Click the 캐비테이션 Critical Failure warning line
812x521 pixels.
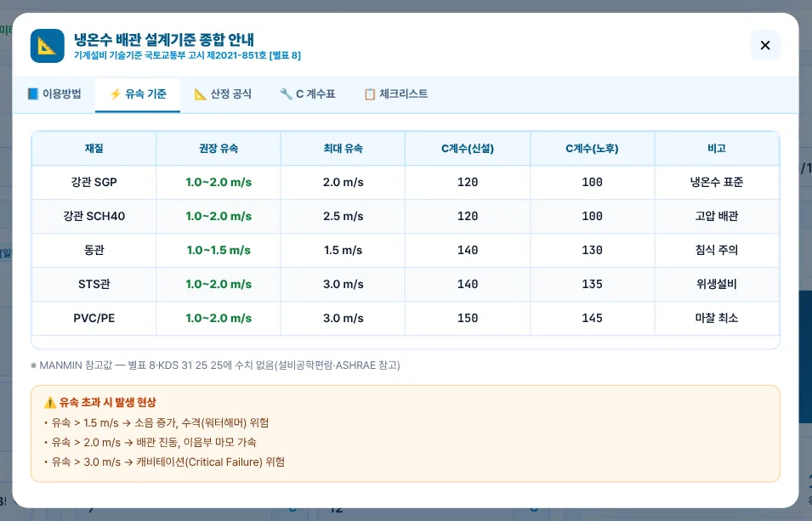coord(164,462)
